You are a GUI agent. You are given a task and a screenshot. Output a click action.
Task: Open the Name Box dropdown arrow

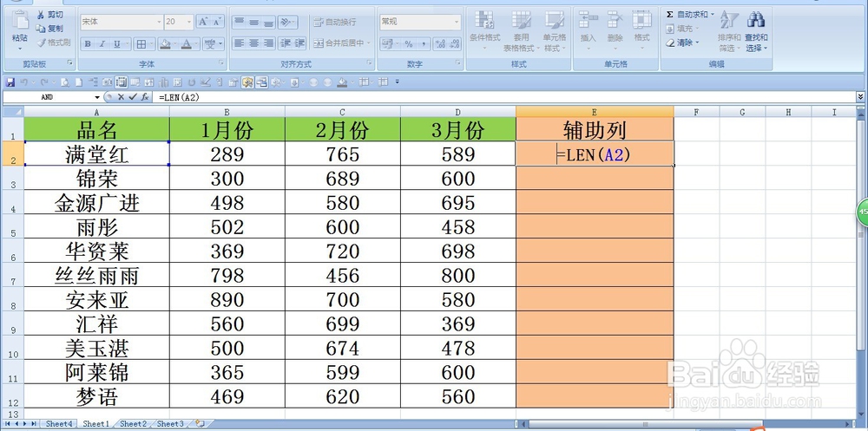[97, 97]
